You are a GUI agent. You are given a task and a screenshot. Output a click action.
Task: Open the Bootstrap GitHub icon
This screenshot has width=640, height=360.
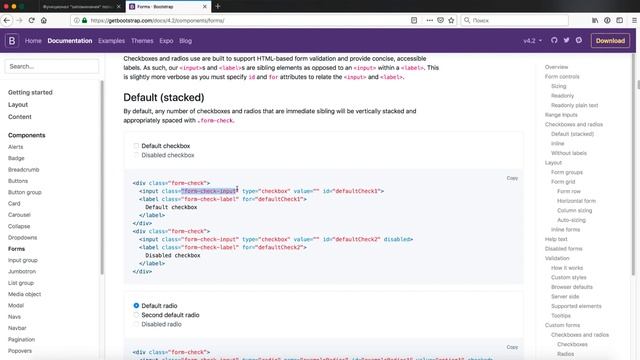554,40
